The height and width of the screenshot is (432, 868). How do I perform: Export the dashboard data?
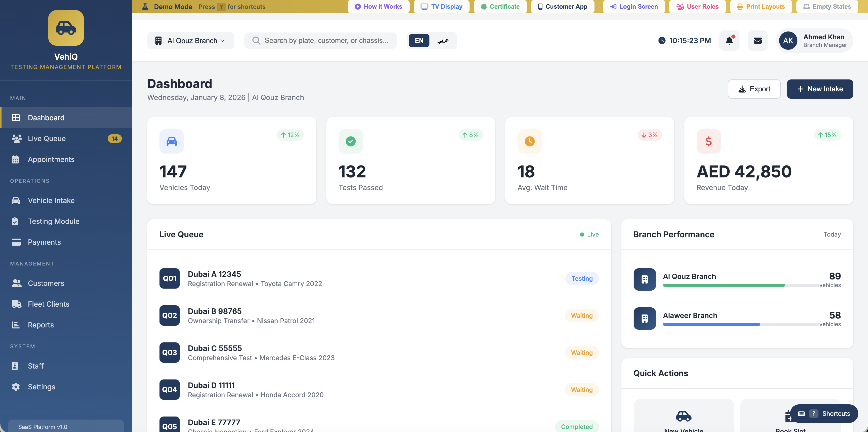tap(754, 89)
